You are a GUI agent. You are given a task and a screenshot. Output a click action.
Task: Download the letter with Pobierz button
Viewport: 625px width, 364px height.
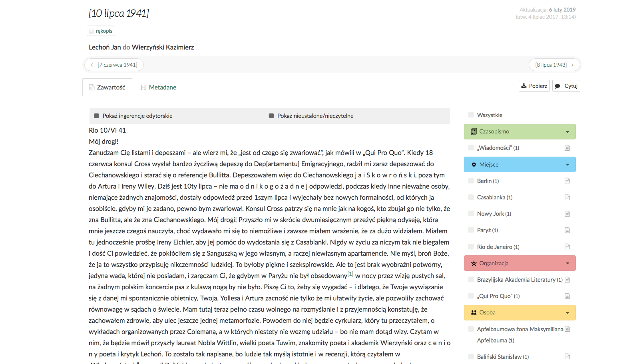(x=534, y=86)
